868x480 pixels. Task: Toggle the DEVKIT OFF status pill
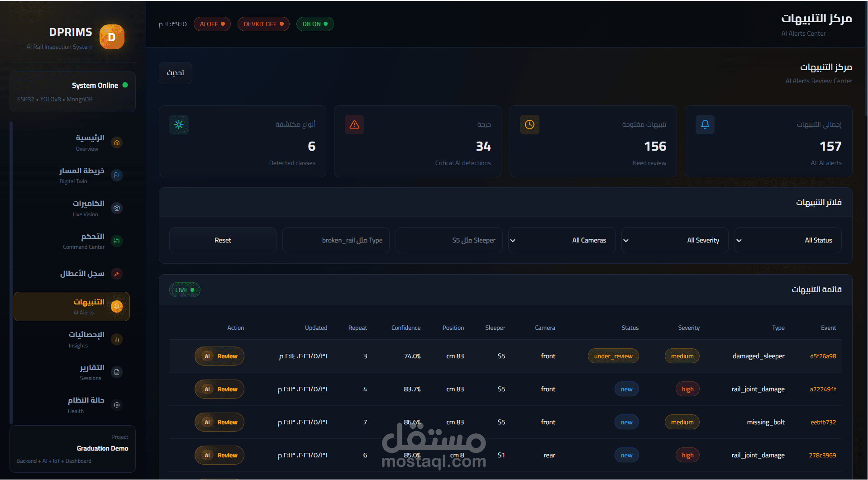263,24
